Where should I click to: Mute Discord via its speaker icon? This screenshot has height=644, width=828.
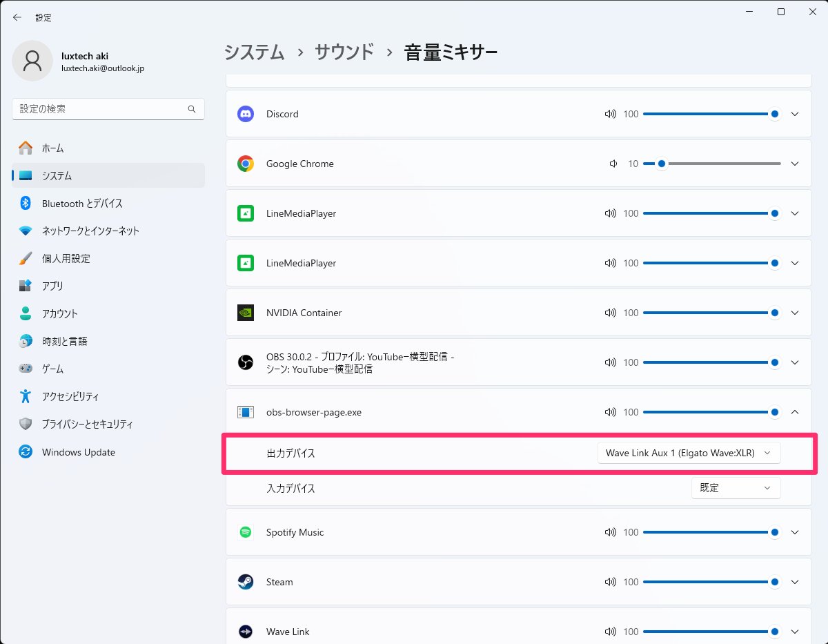click(x=610, y=114)
